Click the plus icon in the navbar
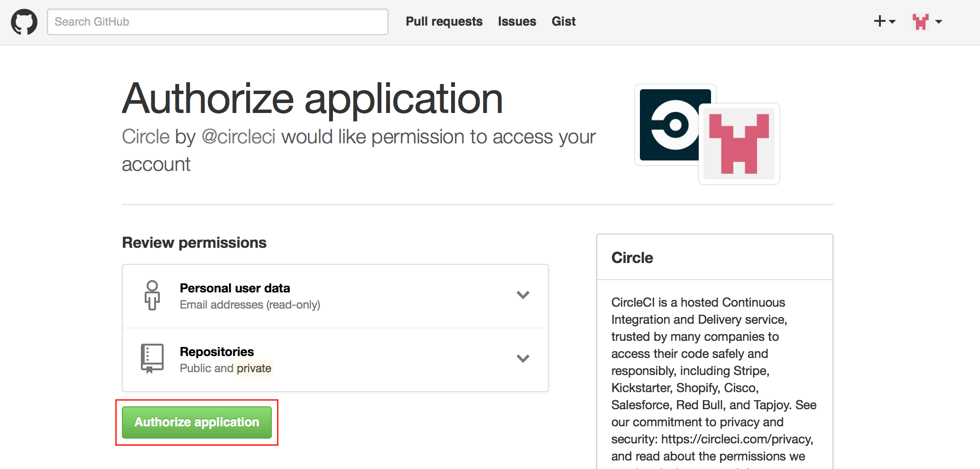 [x=879, y=21]
